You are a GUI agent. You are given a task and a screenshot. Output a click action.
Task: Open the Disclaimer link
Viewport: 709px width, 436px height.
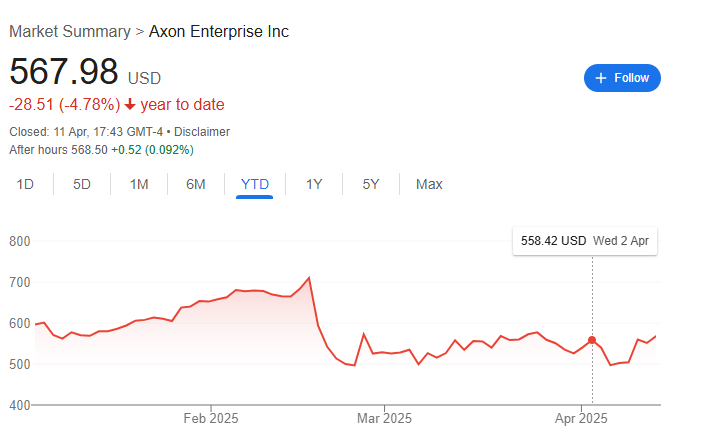pyautogui.click(x=203, y=131)
